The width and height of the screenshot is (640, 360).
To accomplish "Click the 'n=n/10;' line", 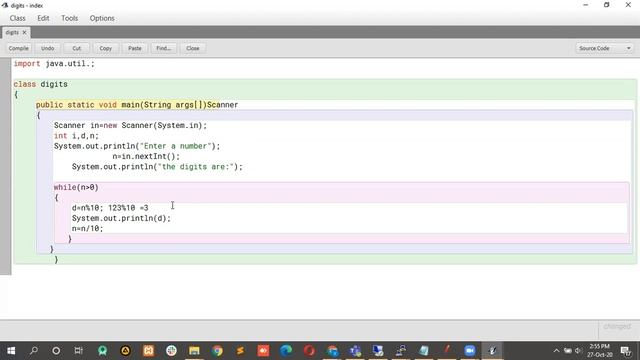I will 88,228.
